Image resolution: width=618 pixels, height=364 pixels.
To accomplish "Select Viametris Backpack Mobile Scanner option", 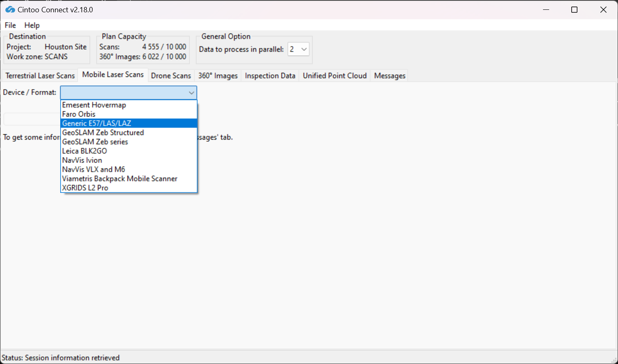I will (x=129, y=179).
